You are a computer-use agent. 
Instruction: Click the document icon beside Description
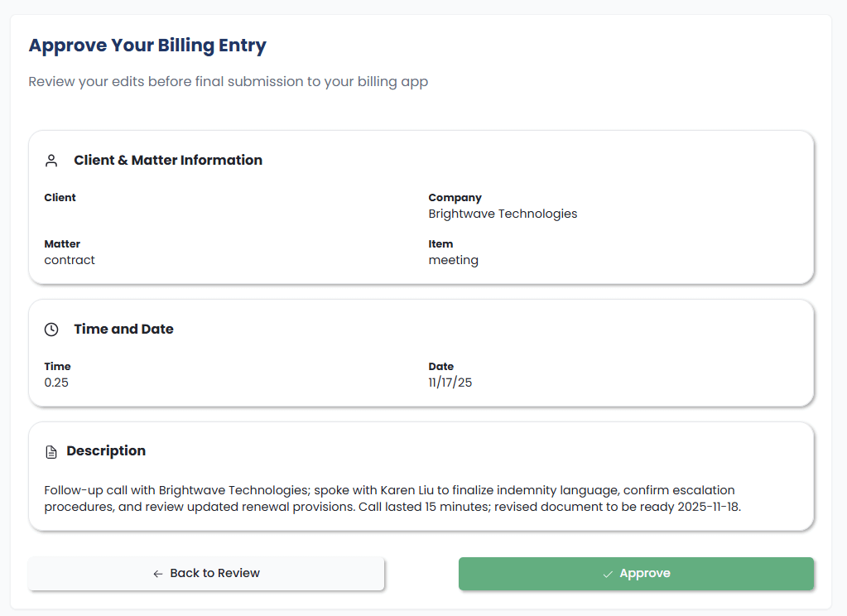51,452
